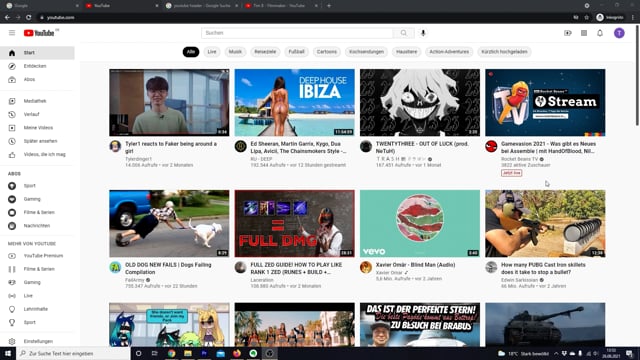The height and width of the screenshot is (360, 640).
Task: Switch to the Google browser tab
Action: tap(41, 6)
